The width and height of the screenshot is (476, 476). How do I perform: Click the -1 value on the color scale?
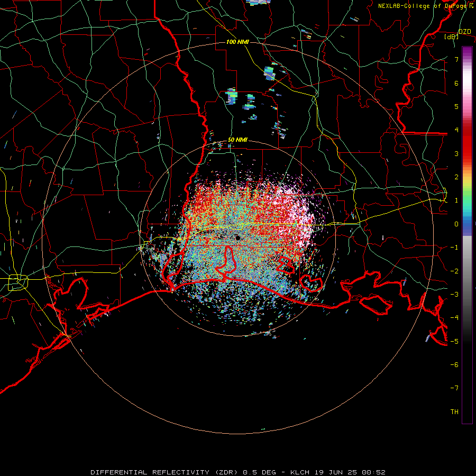pyautogui.click(x=454, y=248)
